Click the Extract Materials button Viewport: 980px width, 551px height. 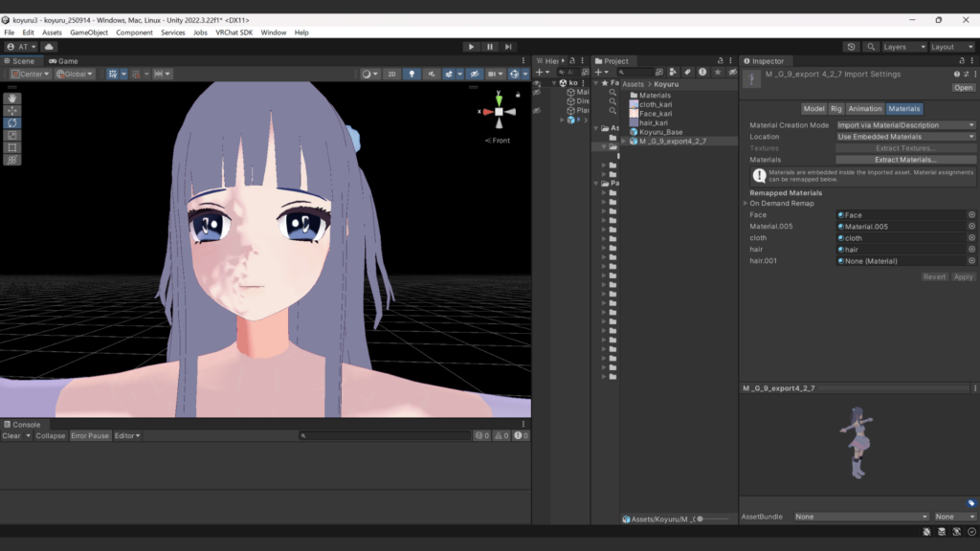(905, 160)
